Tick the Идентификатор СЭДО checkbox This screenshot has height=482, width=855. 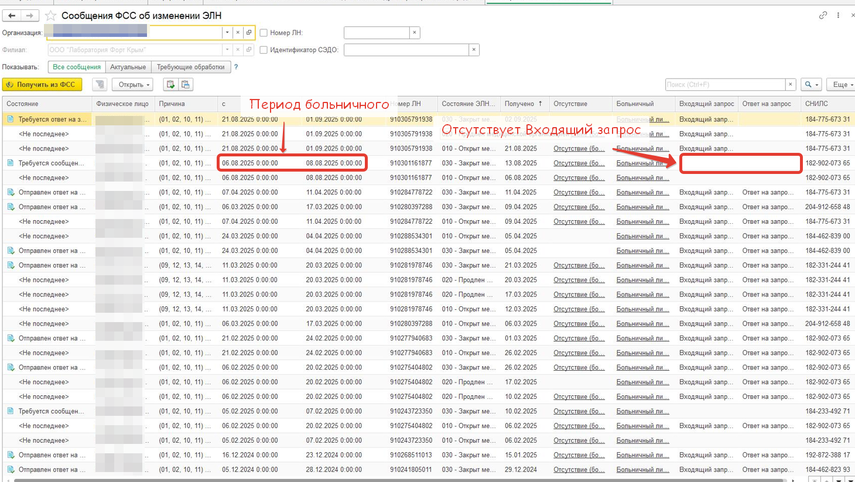pos(263,50)
